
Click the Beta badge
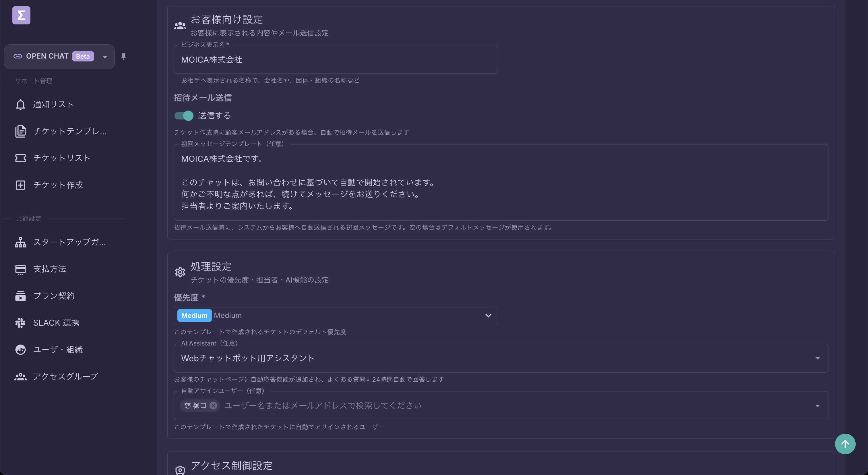pyautogui.click(x=83, y=56)
